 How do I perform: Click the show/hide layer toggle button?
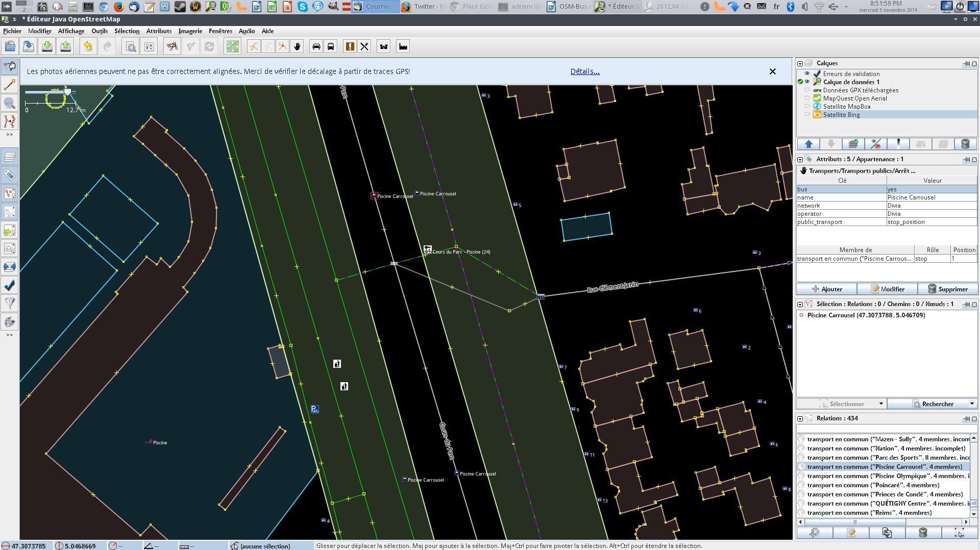pos(876,144)
